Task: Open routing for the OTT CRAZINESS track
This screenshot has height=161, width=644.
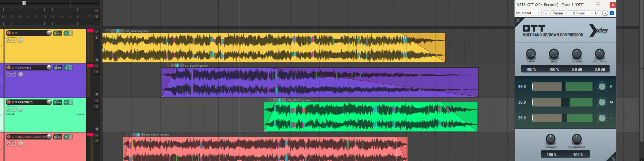Action: coord(58,102)
